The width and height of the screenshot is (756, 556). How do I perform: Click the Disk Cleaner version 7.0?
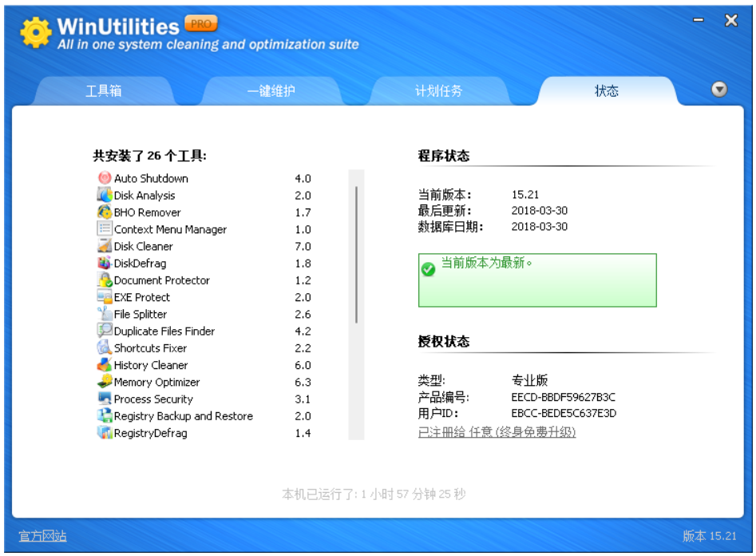303,246
